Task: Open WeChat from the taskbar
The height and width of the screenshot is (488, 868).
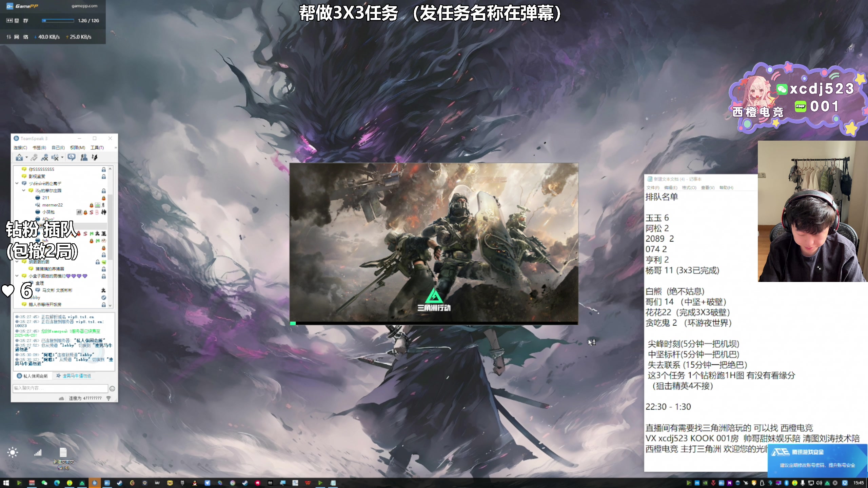Action: tap(44, 483)
